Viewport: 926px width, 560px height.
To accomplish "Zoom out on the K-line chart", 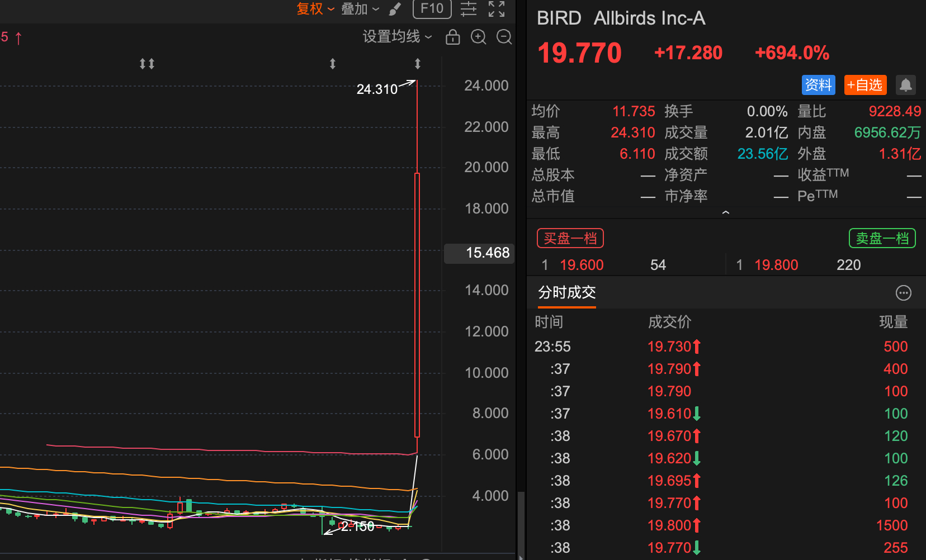I will pyautogui.click(x=504, y=37).
